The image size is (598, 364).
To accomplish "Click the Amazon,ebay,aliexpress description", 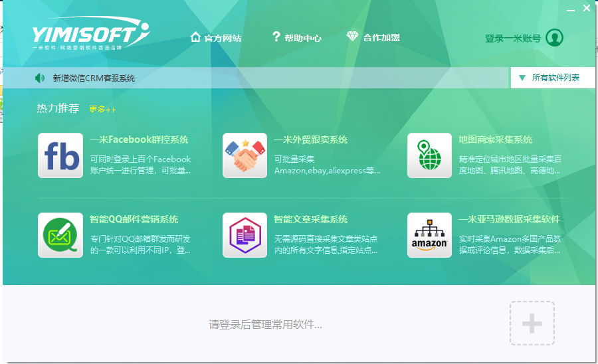I will [327, 165].
